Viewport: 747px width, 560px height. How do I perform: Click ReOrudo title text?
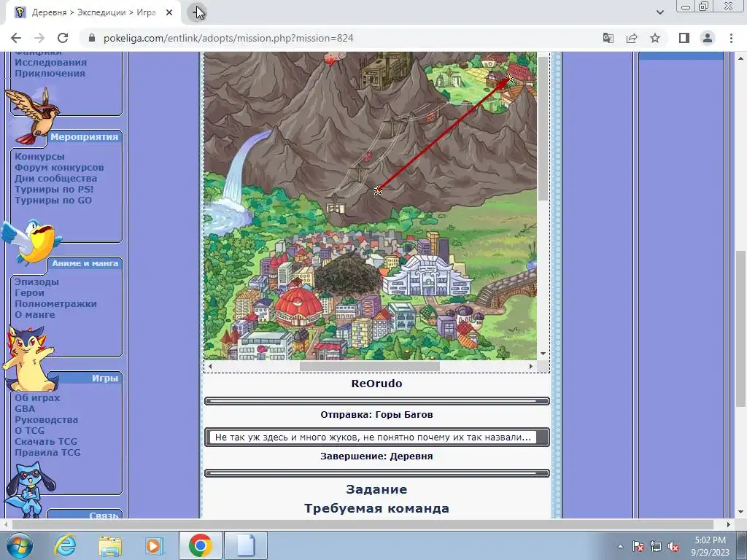click(376, 384)
